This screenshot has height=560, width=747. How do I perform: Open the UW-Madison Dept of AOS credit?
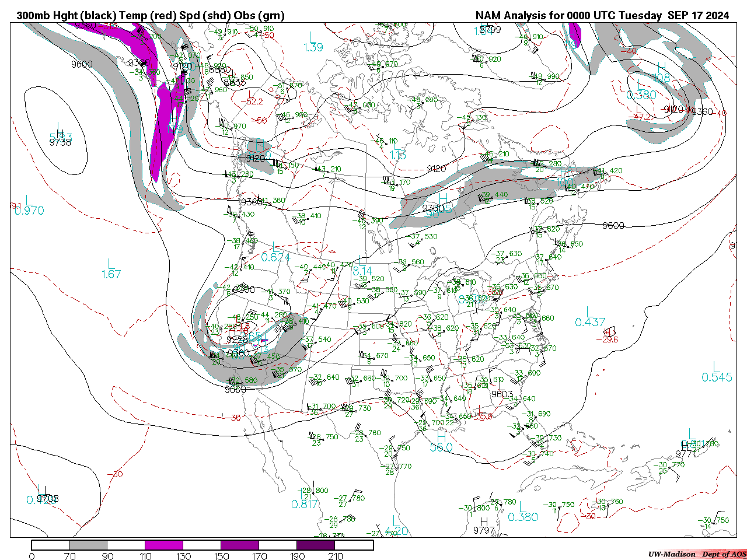pos(697,554)
